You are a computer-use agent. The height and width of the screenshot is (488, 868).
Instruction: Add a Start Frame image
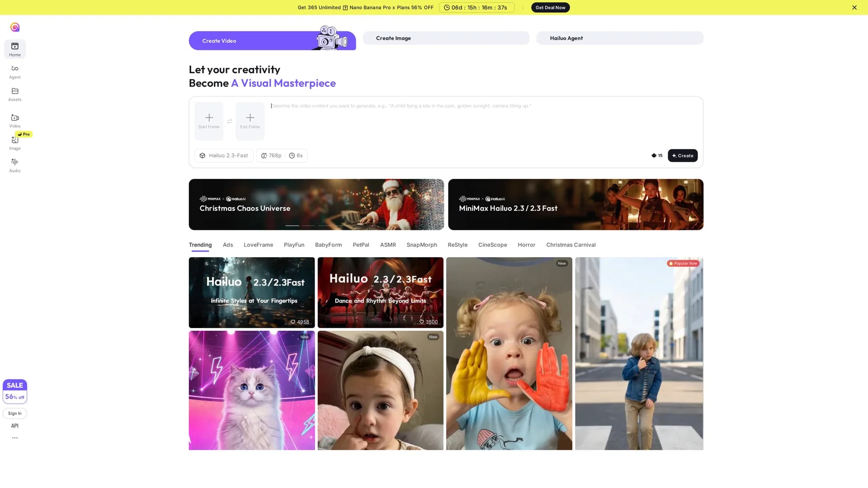209,121
